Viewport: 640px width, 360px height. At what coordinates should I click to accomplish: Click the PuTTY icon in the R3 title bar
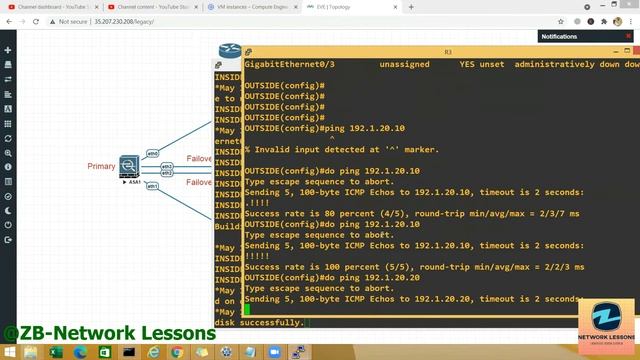(x=248, y=52)
